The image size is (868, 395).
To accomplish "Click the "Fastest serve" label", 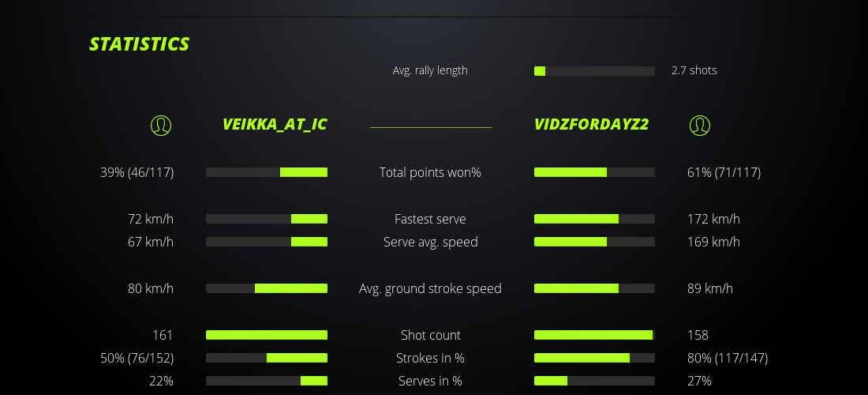I will (x=430, y=219).
